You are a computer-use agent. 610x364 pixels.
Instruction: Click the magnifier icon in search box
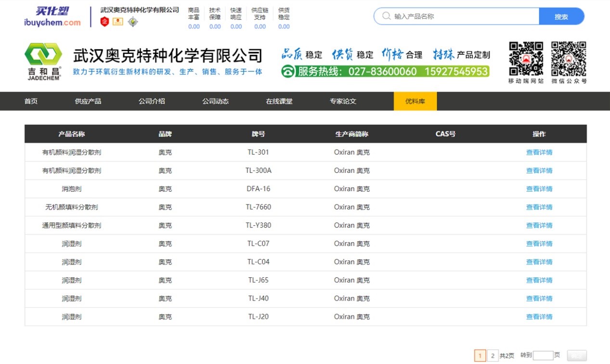(386, 16)
